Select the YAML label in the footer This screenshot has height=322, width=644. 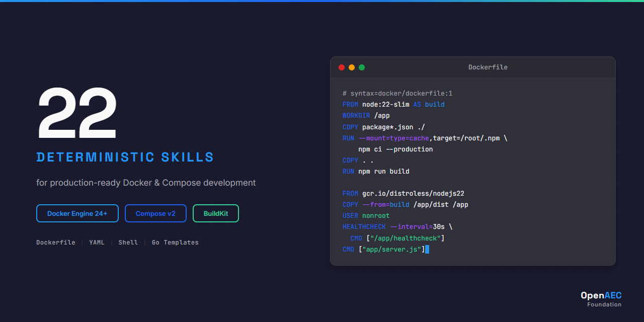pyautogui.click(x=97, y=242)
